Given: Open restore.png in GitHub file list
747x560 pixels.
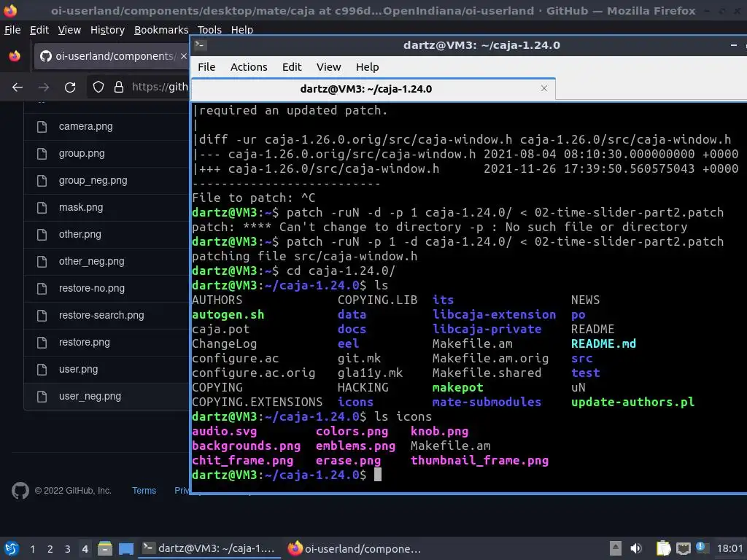Looking at the screenshot, I should coord(84,343).
